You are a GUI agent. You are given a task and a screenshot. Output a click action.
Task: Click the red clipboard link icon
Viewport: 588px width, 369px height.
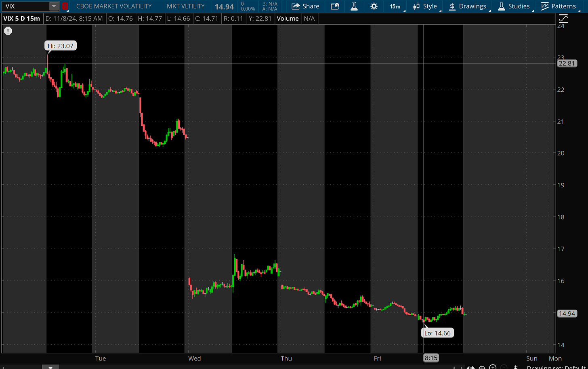click(65, 6)
